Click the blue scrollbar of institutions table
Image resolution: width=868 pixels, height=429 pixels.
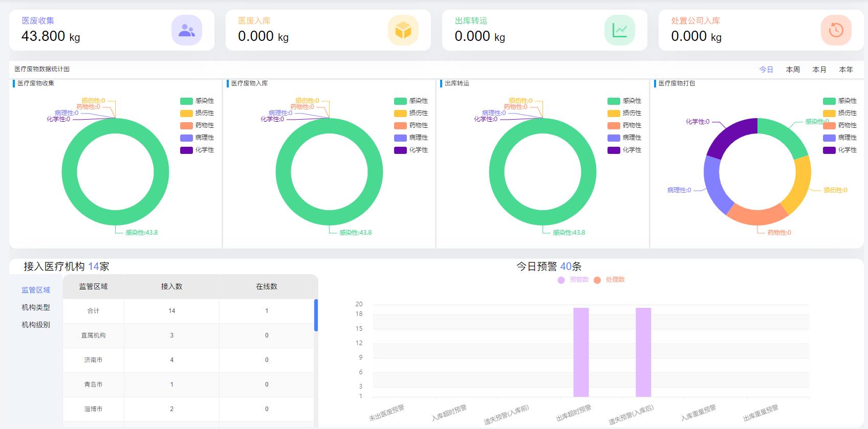(316, 315)
